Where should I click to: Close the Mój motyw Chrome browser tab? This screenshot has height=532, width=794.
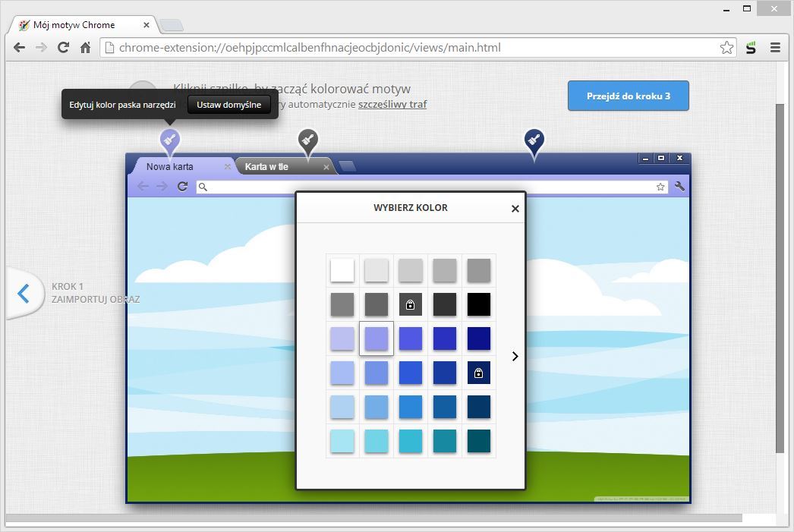point(147,25)
